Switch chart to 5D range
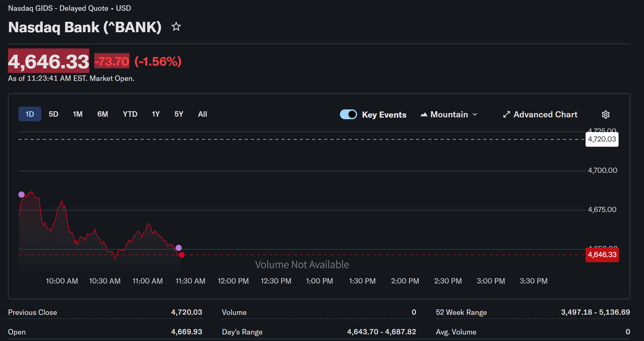 pos(53,114)
